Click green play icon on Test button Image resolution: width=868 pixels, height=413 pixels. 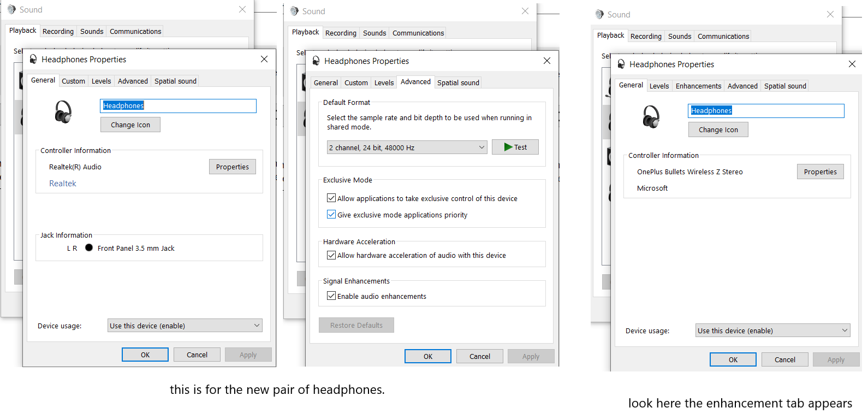click(x=508, y=147)
